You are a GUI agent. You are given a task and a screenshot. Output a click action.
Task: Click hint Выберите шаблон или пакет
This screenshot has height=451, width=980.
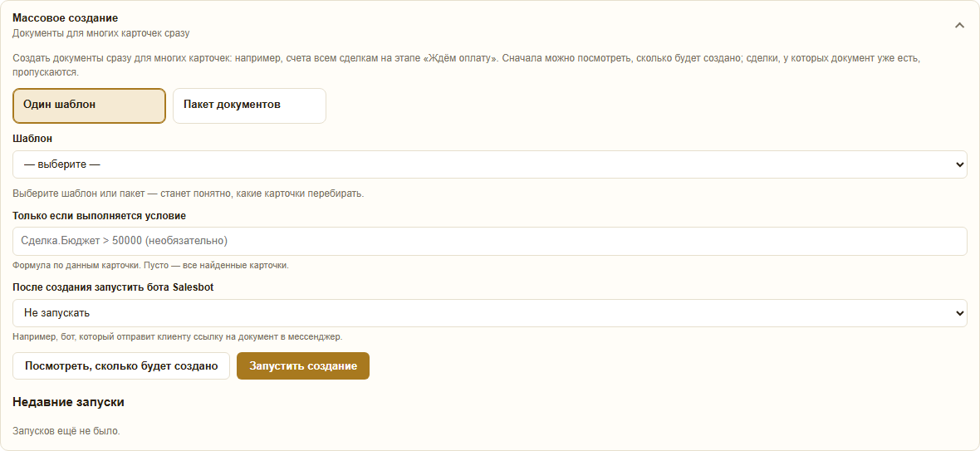tap(189, 194)
